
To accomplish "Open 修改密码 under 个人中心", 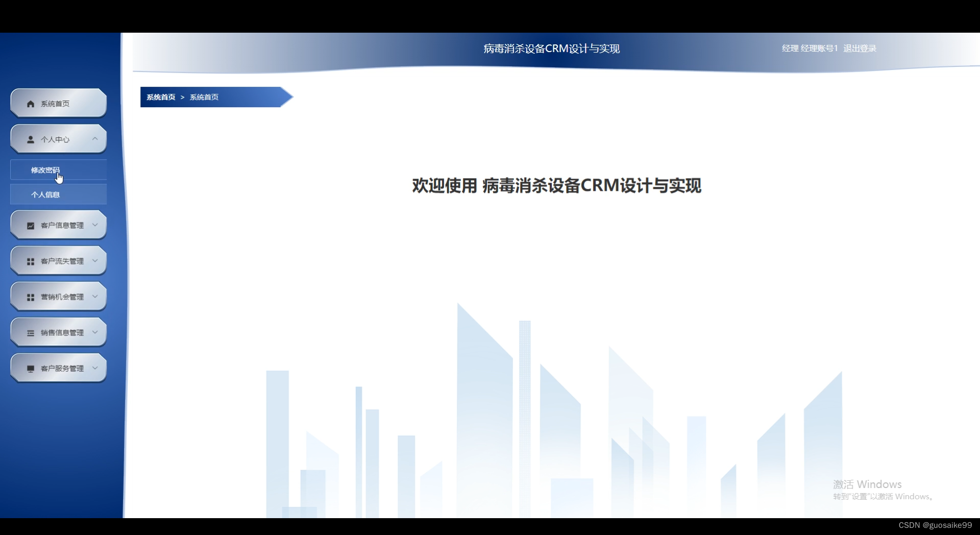I will coord(45,169).
